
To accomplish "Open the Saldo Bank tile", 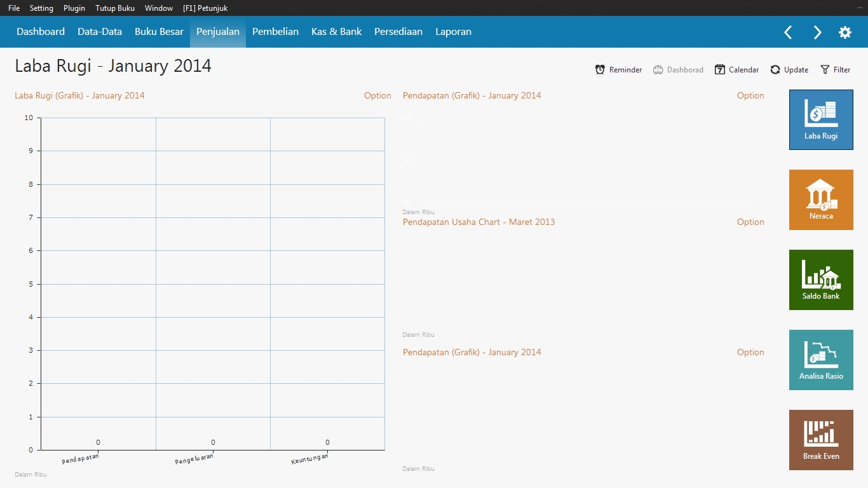I will click(821, 280).
